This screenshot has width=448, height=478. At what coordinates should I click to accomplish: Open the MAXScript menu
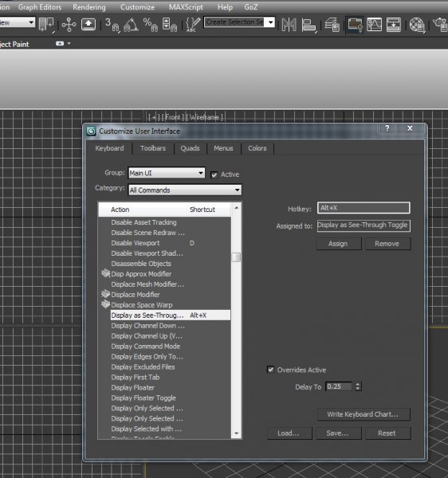186,7
